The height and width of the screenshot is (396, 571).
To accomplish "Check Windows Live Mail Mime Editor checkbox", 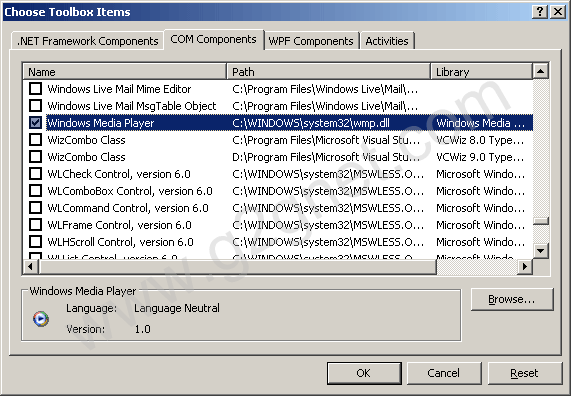I will pyautogui.click(x=35, y=89).
